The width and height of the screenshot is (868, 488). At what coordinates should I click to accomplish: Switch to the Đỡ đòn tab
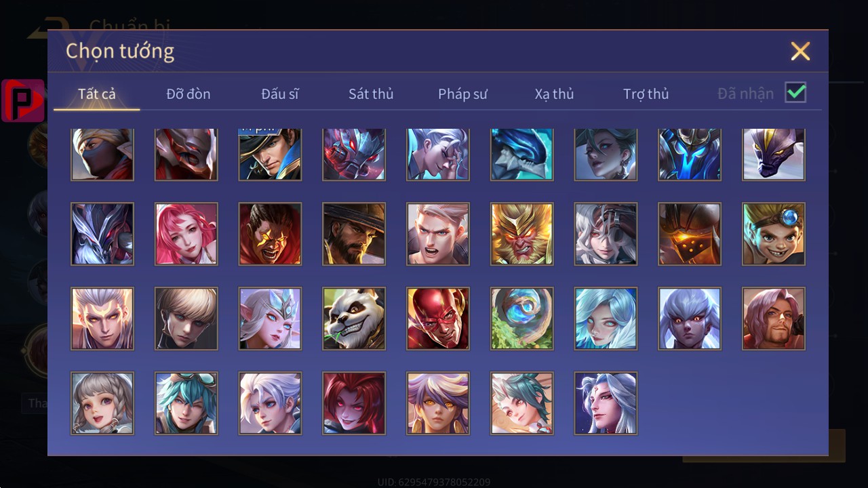189,94
